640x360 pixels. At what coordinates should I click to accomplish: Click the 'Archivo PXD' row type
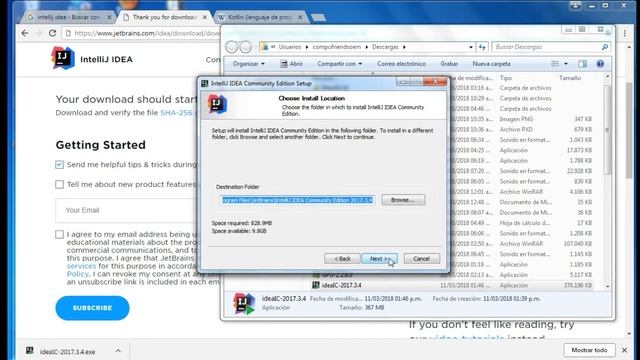[516, 129]
